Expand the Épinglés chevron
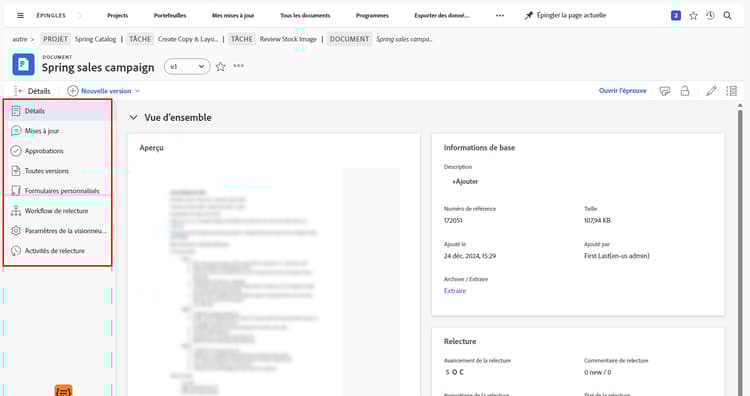 [x=79, y=15]
